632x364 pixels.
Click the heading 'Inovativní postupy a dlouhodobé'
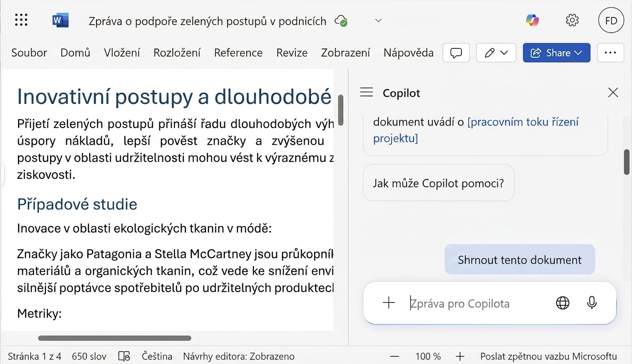174,96
